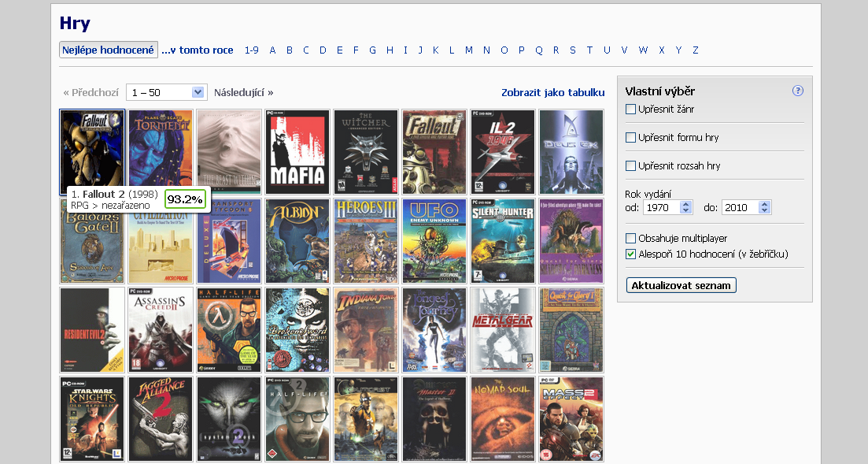Open The Witcher Enhanced Edition cover

366,152
